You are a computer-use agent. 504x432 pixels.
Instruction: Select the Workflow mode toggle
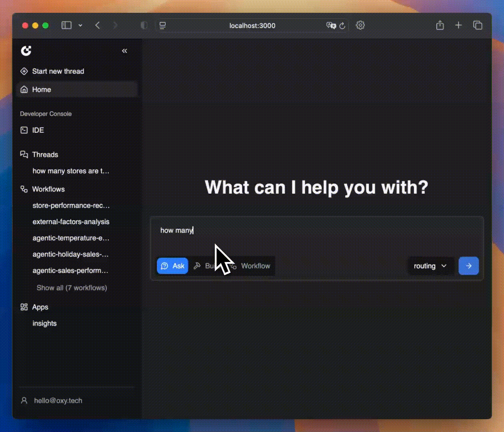(251, 266)
